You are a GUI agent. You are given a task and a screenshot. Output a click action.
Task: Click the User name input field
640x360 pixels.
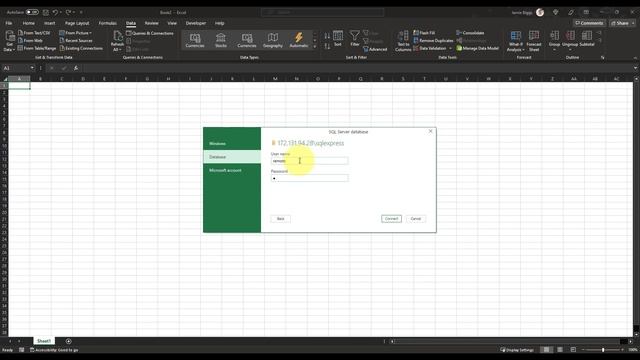[309, 161]
